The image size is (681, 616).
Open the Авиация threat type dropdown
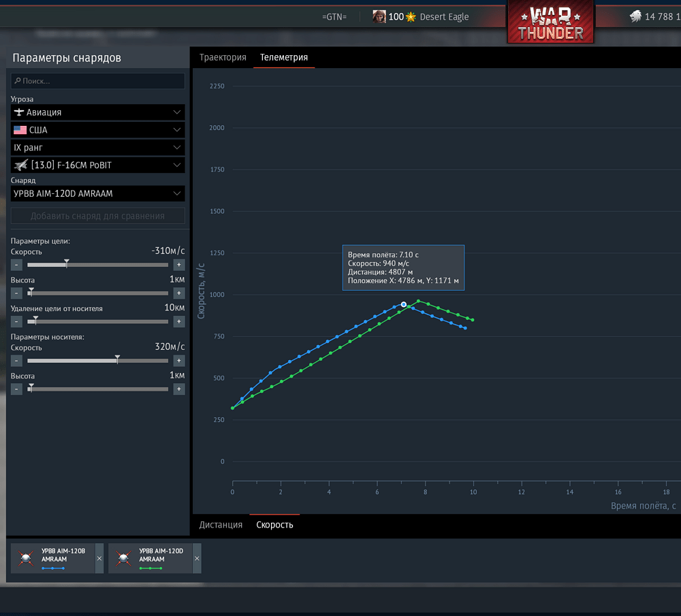97,112
